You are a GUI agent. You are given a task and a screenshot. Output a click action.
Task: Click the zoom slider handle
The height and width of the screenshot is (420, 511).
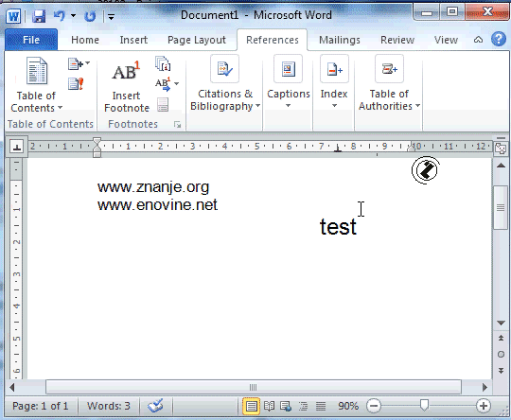click(x=424, y=406)
